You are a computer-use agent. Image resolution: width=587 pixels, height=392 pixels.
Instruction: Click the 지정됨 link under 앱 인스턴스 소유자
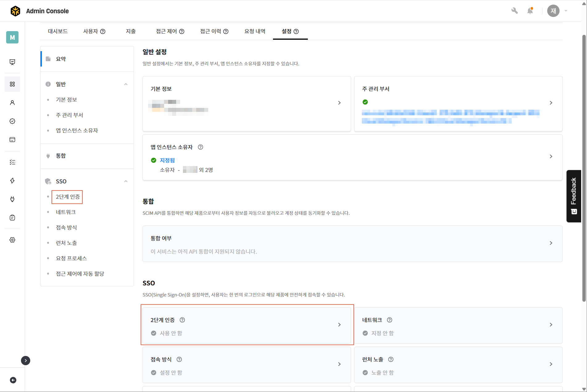(167, 160)
